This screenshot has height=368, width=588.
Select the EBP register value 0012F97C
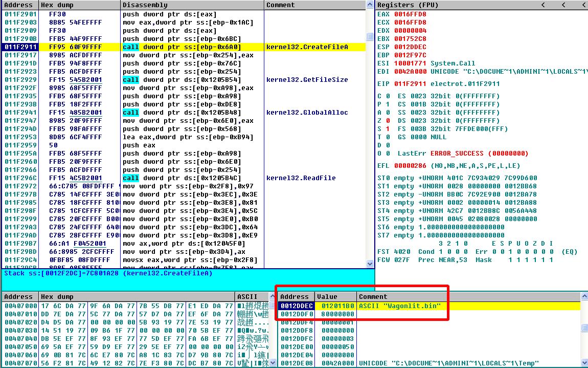click(410, 55)
